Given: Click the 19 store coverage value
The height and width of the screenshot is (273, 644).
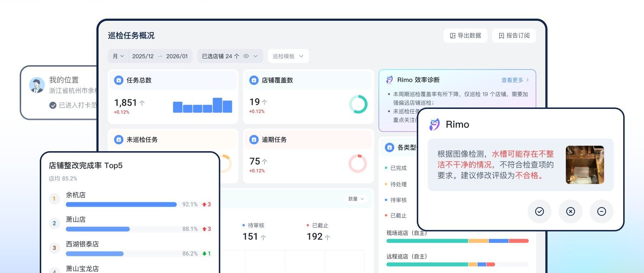Looking at the screenshot, I should (x=254, y=102).
